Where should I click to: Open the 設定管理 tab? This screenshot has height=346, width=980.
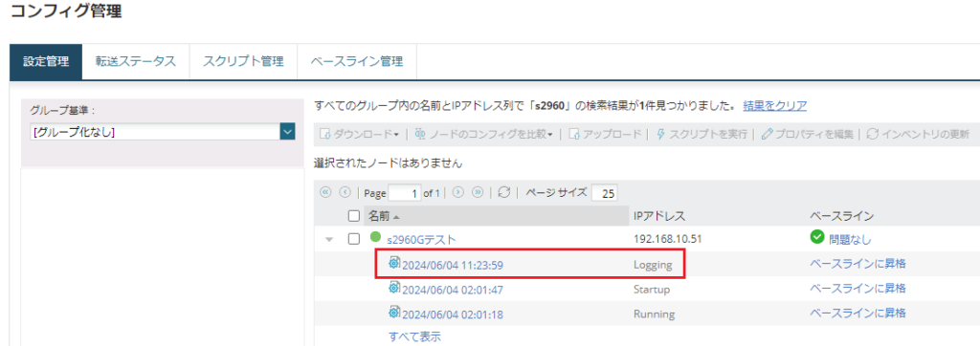point(46,62)
